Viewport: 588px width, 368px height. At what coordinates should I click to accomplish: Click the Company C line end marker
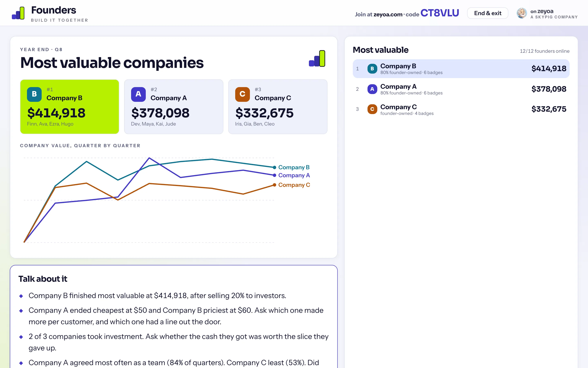pos(274,185)
